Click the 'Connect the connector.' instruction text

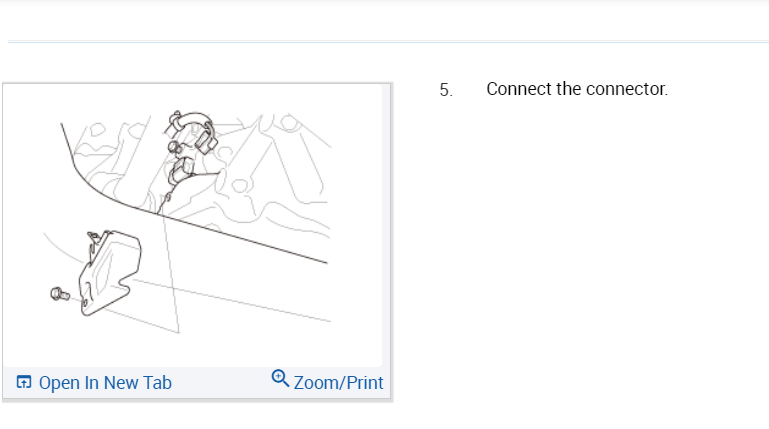(x=577, y=89)
